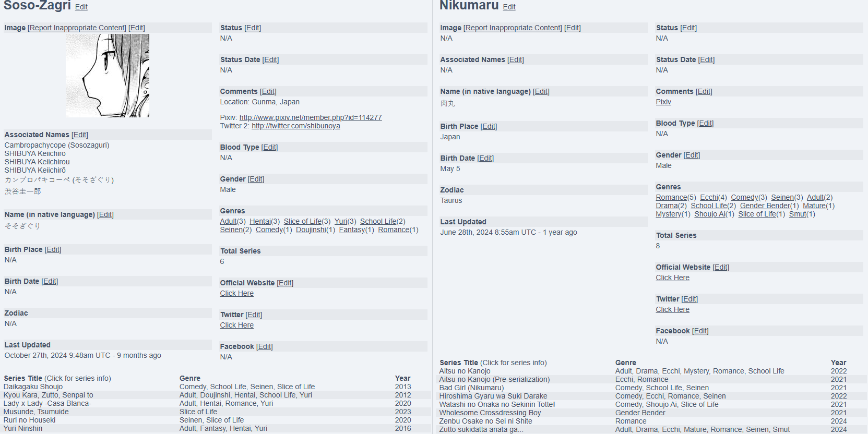Open Zutto sukidatta anata ga... series
Image resolution: width=868 pixels, height=434 pixels.
(x=481, y=429)
